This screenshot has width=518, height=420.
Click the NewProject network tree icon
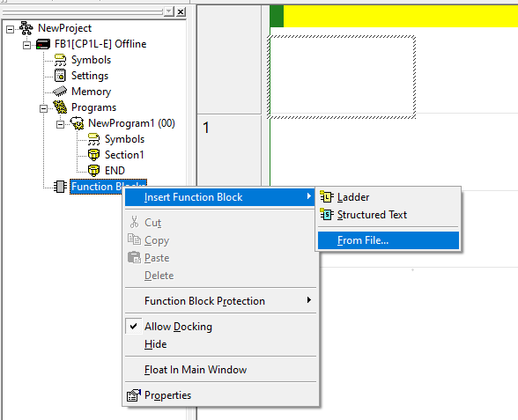tap(26, 28)
